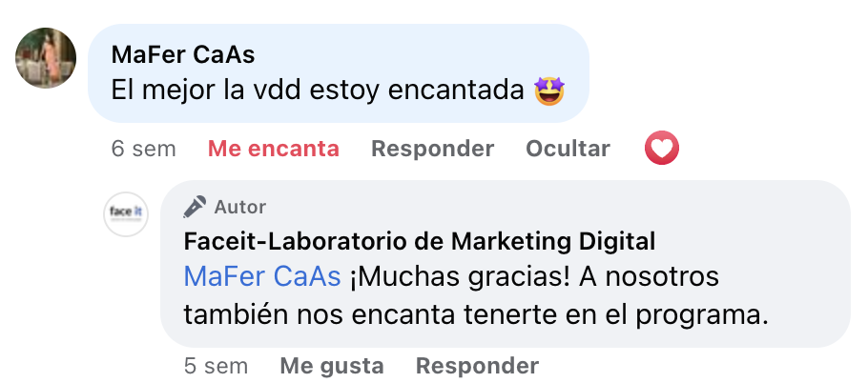Click Responder under the Faceit reply
Viewport: 868px width, 383px height.
477,366
